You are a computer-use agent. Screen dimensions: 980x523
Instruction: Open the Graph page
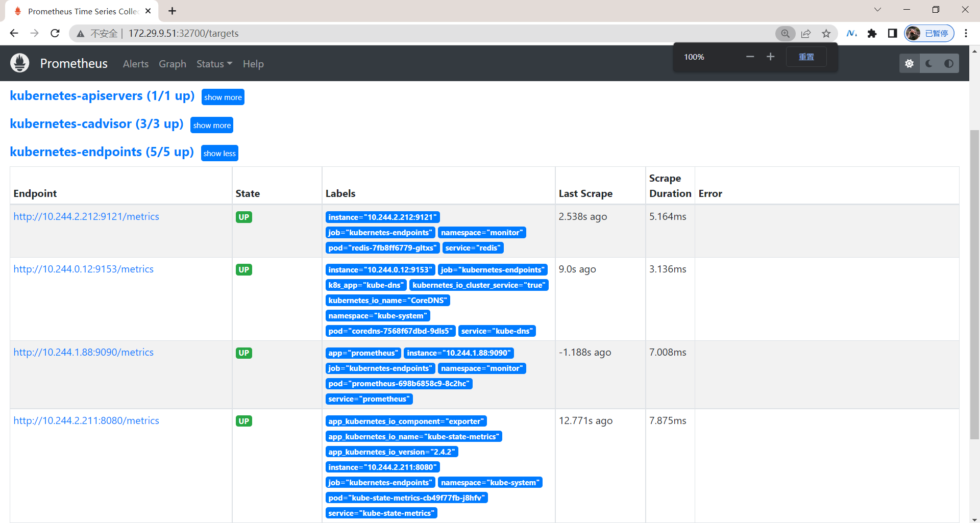click(173, 64)
